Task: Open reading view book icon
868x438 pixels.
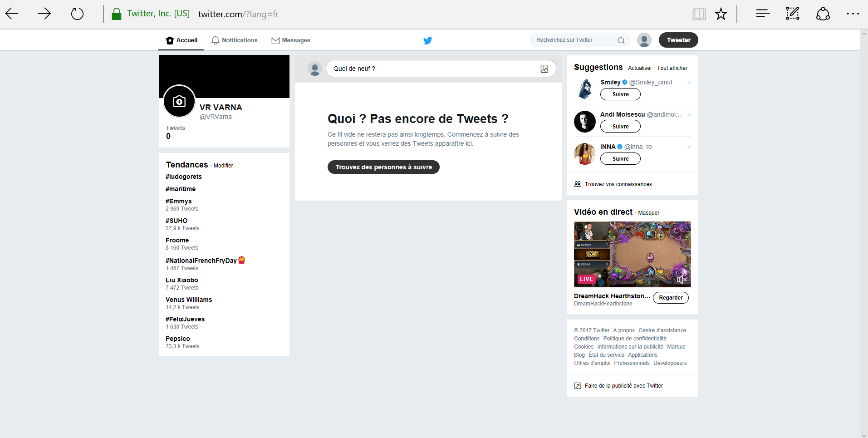Action: (x=699, y=14)
